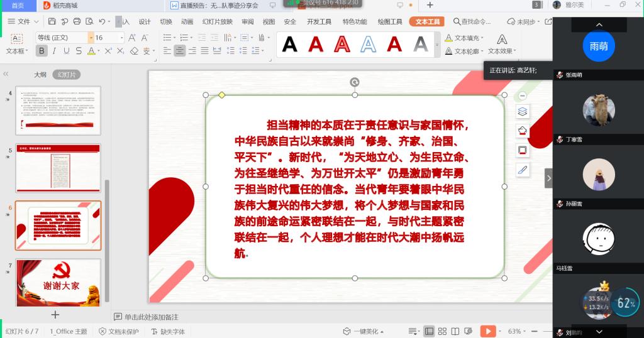The height and width of the screenshot is (338, 644).
Task: Start slideshow with the orange play button
Action: coord(487,331)
